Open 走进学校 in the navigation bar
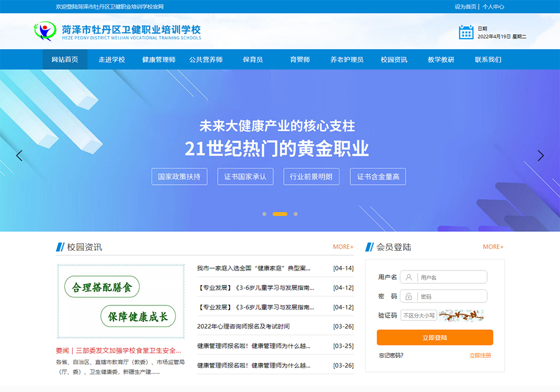 pos(111,60)
